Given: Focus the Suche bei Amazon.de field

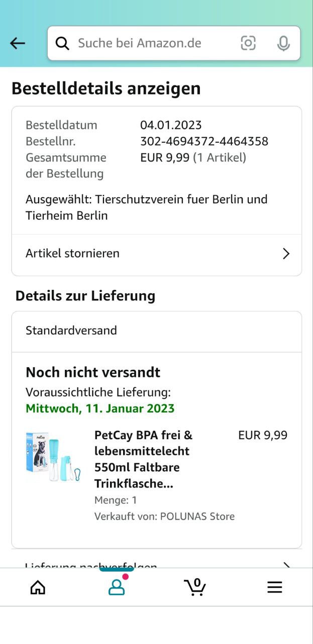Looking at the screenshot, I should coord(151,43).
